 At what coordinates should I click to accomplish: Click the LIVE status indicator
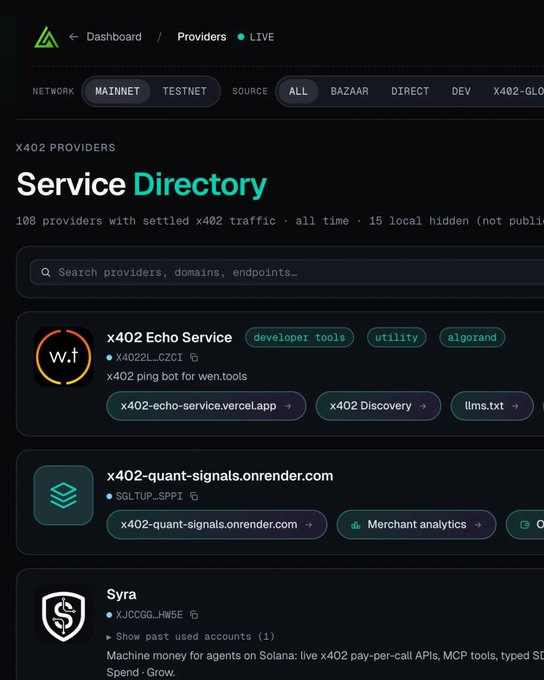coord(256,37)
